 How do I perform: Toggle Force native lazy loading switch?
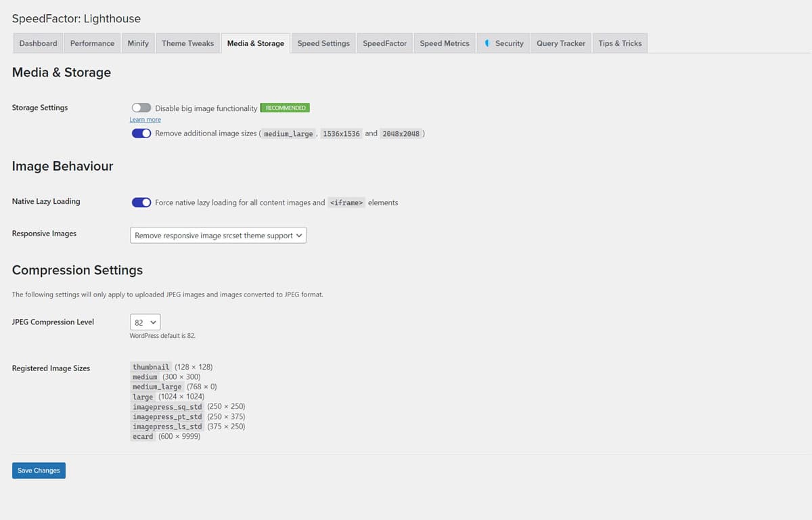tap(141, 202)
